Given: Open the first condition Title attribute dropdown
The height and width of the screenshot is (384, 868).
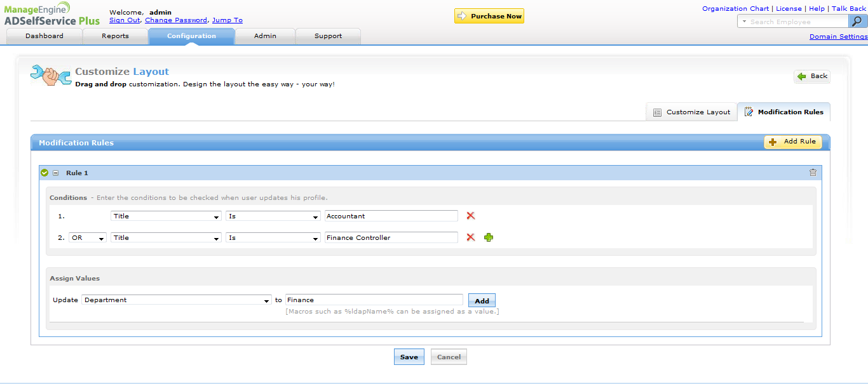Looking at the screenshot, I should (x=166, y=216).
